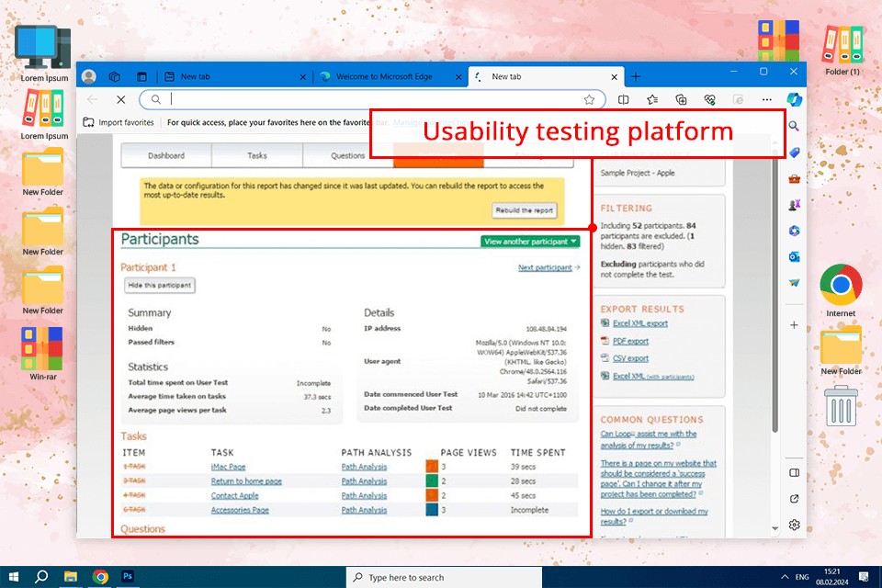882x588 pixels.
Task: Click the taskbar Type here to search box
Action: 444,577
